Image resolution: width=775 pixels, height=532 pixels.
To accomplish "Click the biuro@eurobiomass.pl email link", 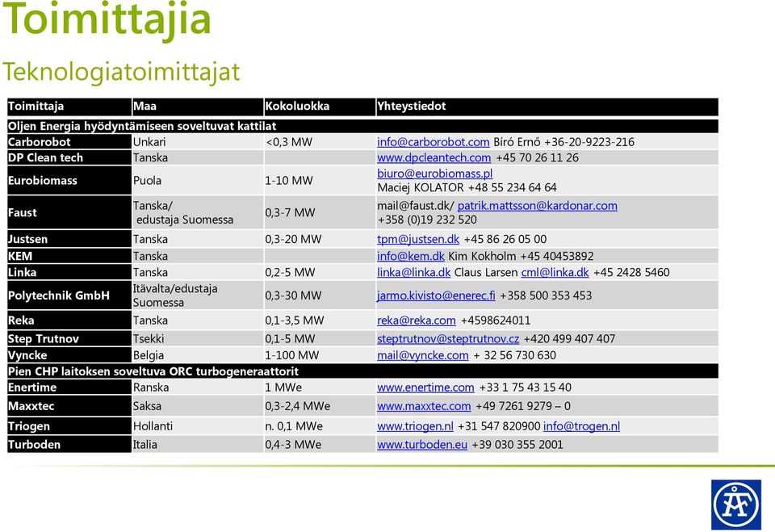I will [x=435, y=174].
